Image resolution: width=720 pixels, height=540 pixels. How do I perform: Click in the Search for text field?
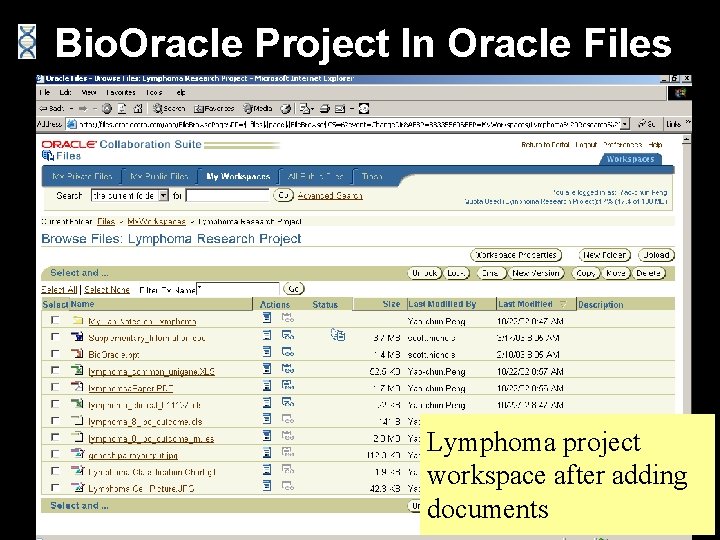tap(228, 196)
